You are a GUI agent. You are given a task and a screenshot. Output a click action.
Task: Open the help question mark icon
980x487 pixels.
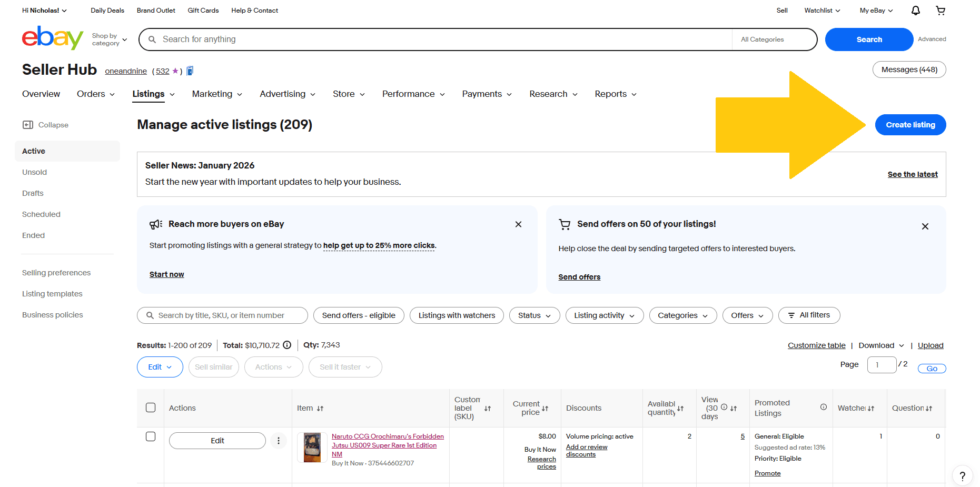coord(963,476)
